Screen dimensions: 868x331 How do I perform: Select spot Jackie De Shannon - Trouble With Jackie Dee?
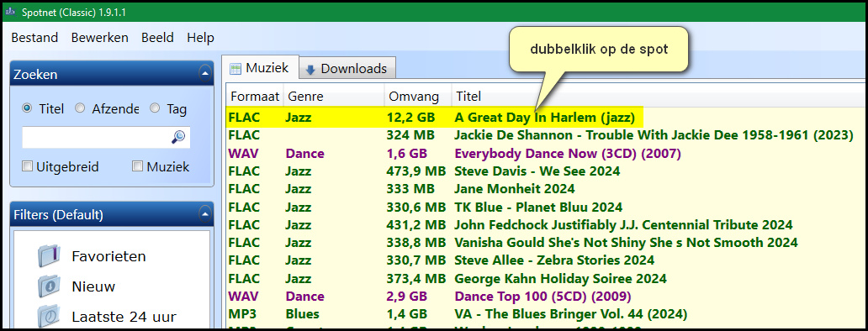click(654, 134)
